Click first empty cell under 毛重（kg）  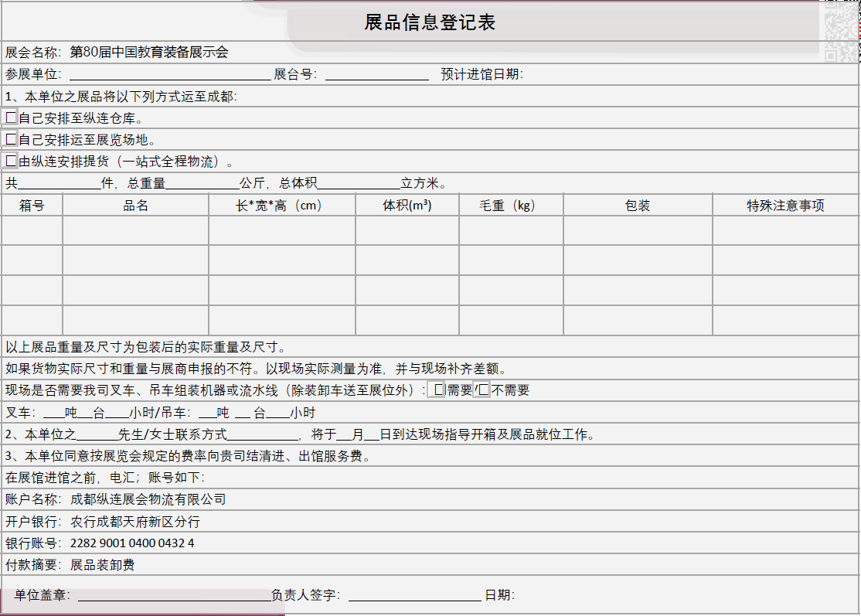pos(511,230)
